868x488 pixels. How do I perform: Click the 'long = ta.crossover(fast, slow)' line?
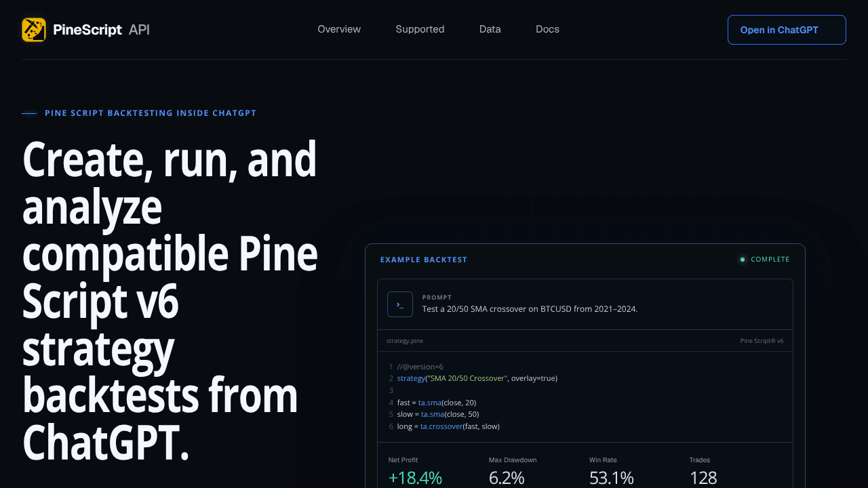[448, 426]
